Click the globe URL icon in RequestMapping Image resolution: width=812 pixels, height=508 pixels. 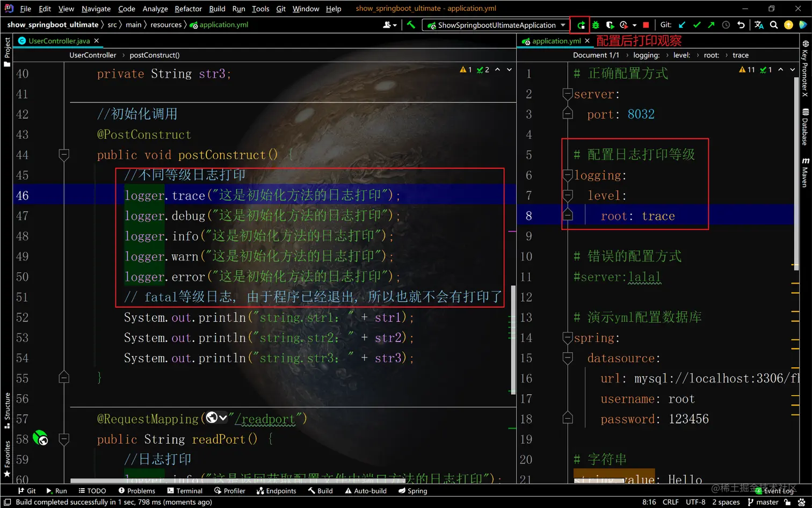click(x=212, y=418)
